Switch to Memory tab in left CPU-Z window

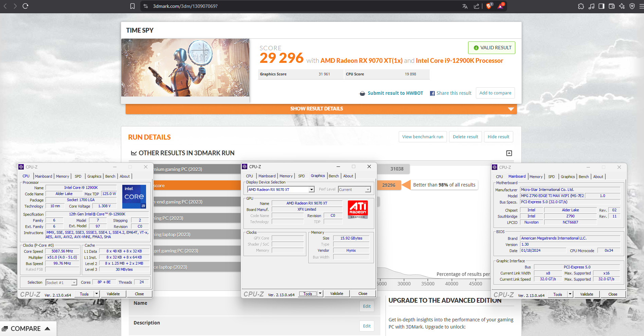tap(62, 176)
